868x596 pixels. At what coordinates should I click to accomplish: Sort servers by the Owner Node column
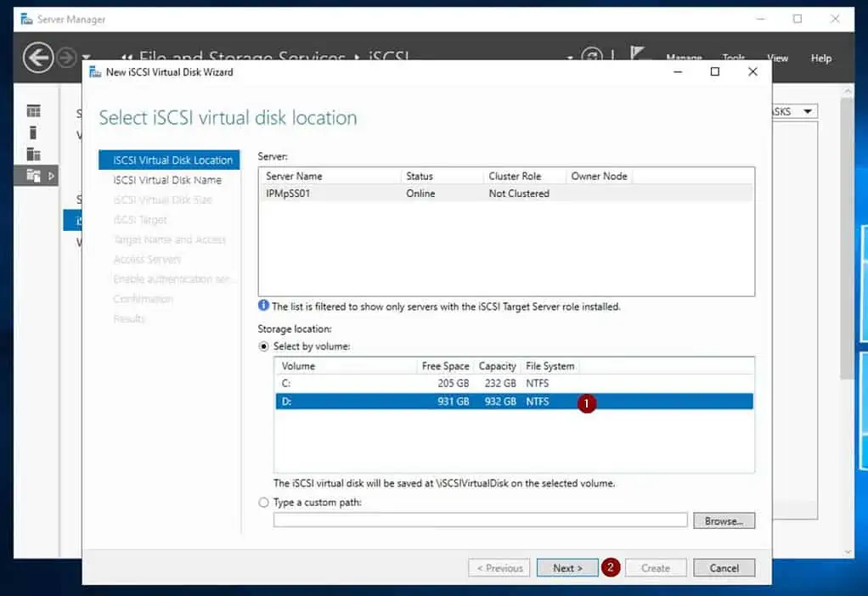tap(599, 176)
